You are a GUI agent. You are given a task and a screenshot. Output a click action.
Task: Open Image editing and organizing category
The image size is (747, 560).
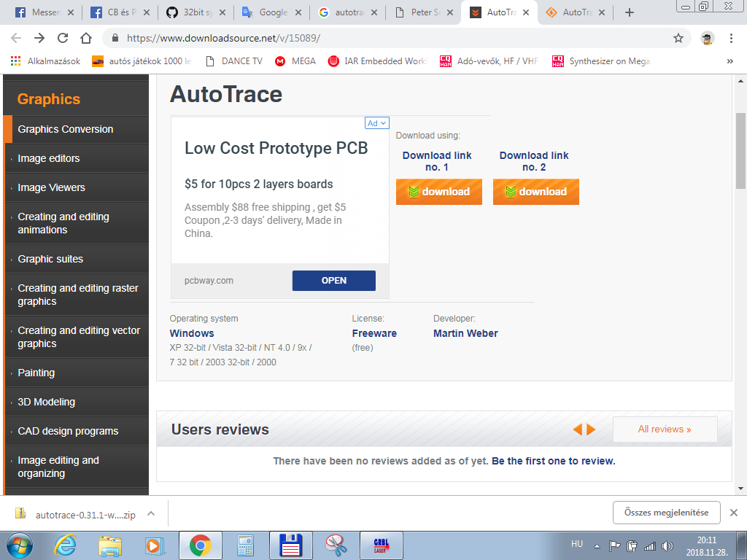(58, 467)
